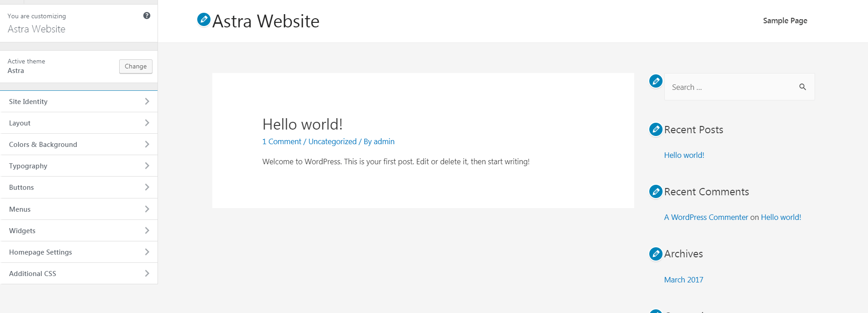Open the Layout section
The image size is (868, 313).
point(79,123)
